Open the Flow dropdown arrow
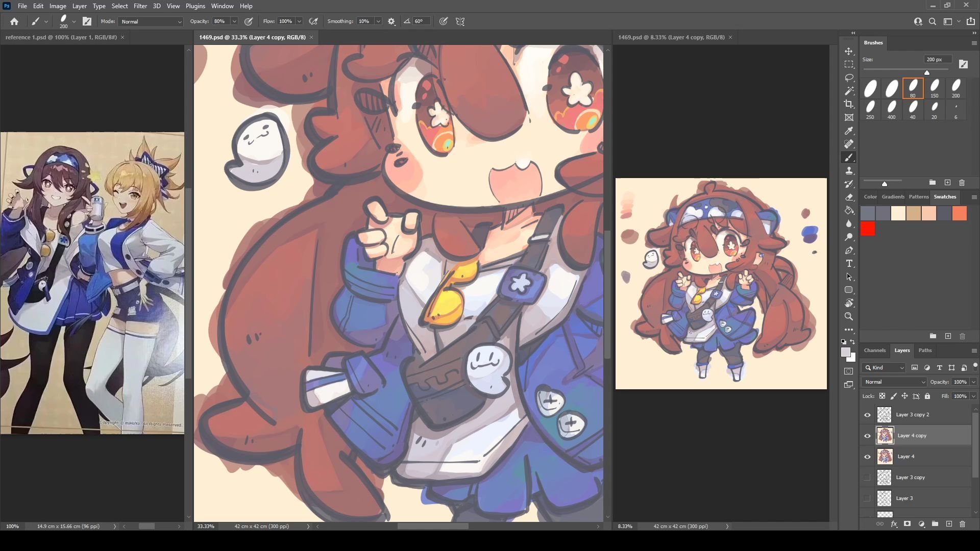 click(299, 21)
